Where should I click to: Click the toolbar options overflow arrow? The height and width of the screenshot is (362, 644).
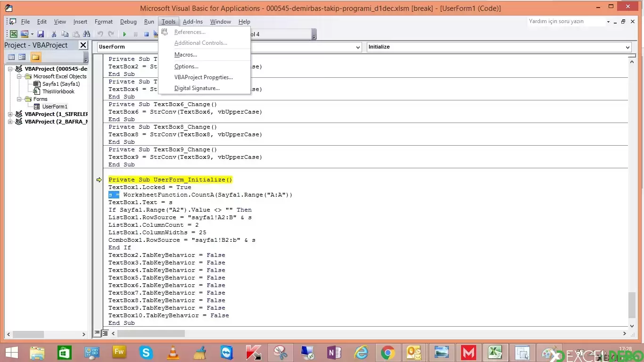(314, 34)
